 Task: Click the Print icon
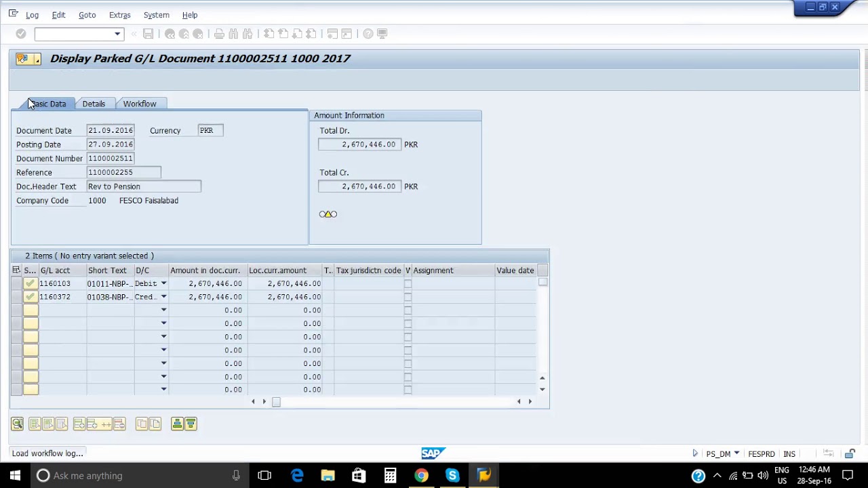coord(219,33)
